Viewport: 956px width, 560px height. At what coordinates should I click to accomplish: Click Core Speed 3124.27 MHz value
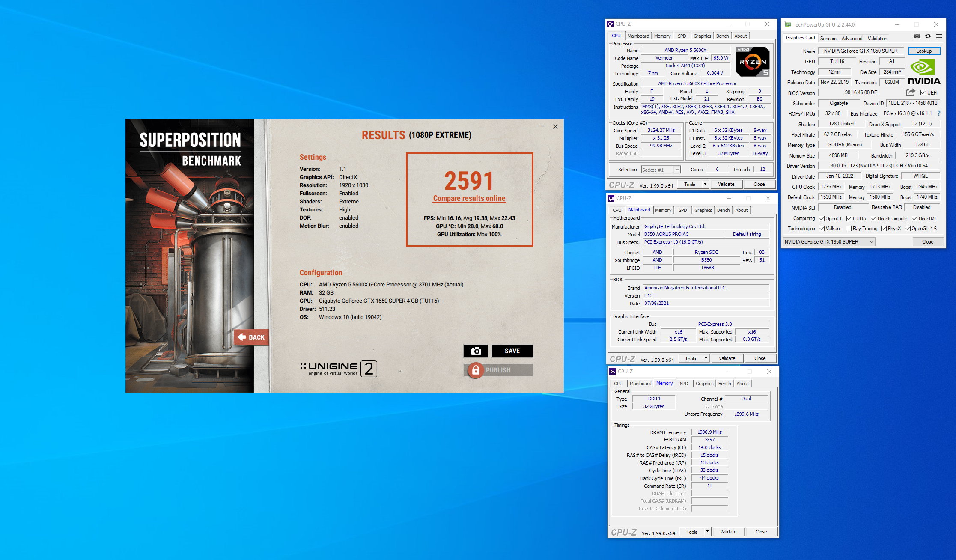(661, 131)
